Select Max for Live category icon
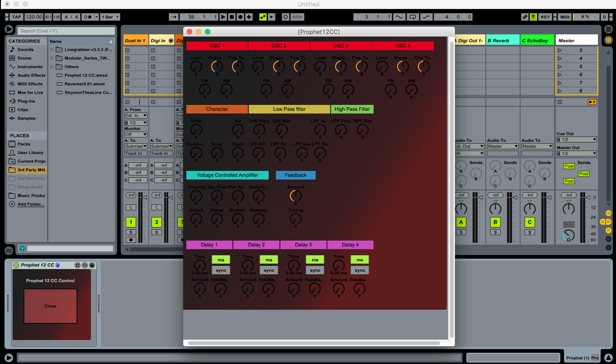Viewport: 616px width, 364px height. click(x=12, y=92)
